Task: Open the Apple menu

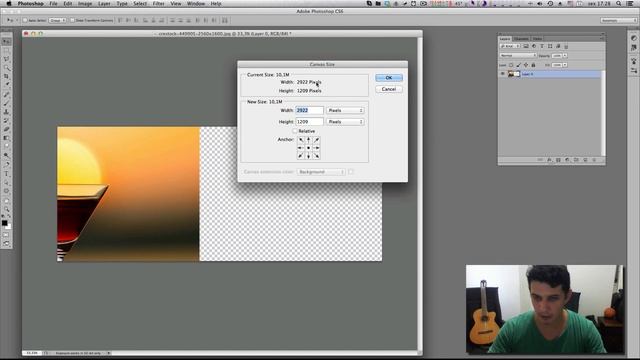Action: (9, 3)
